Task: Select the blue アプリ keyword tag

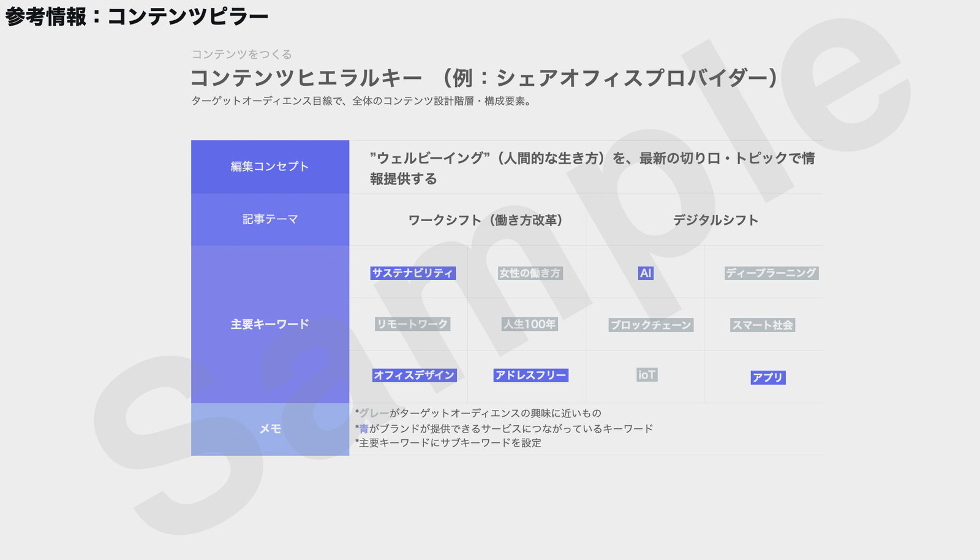Action: [x=767, y=377]
